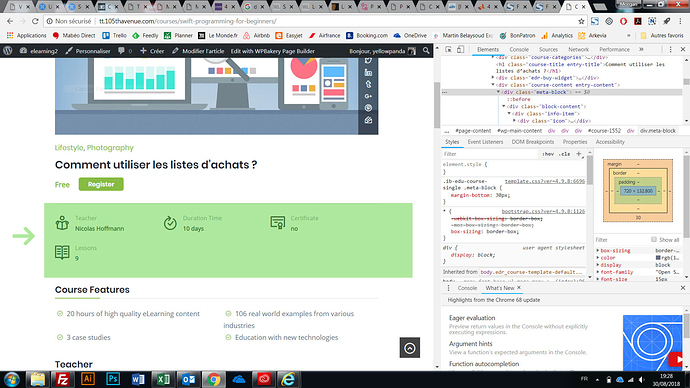Toggle the :hov element state button
The height and width of the screenshot is (388, 690).
[x=548, y=154]
